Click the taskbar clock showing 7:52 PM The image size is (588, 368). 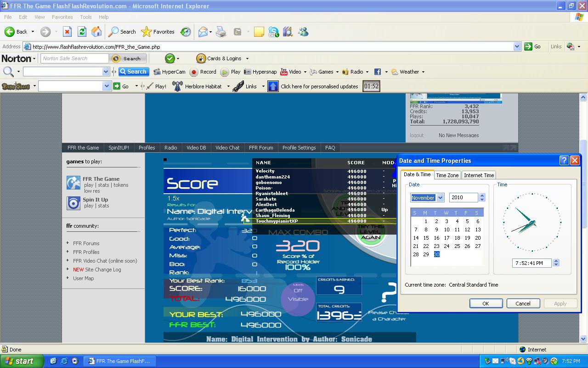(x=571, y=362)
